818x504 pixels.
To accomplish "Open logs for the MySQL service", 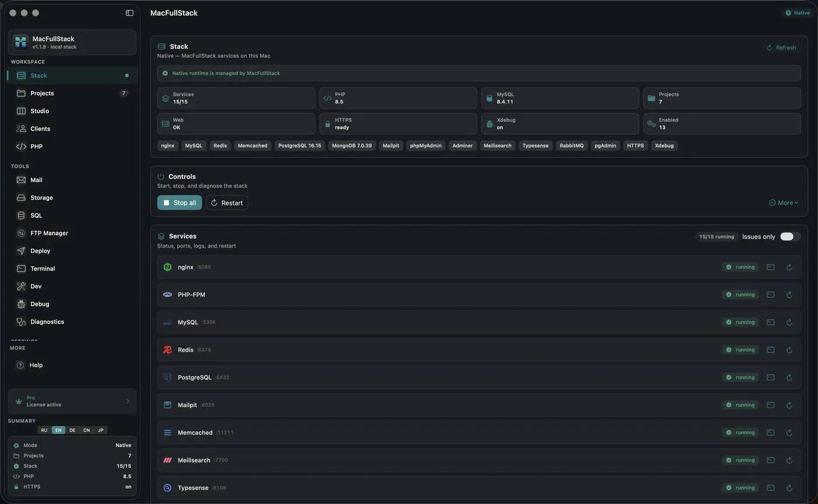I will (x=771, y=322).
